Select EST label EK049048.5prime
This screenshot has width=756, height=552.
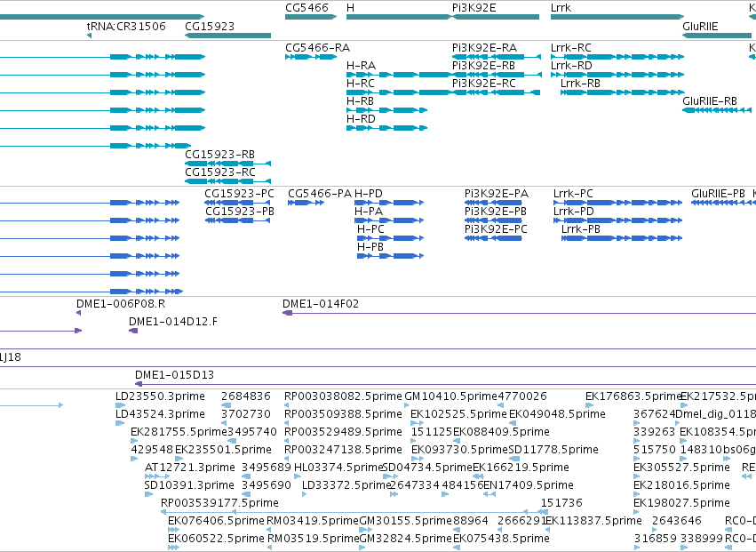point(557,414)
